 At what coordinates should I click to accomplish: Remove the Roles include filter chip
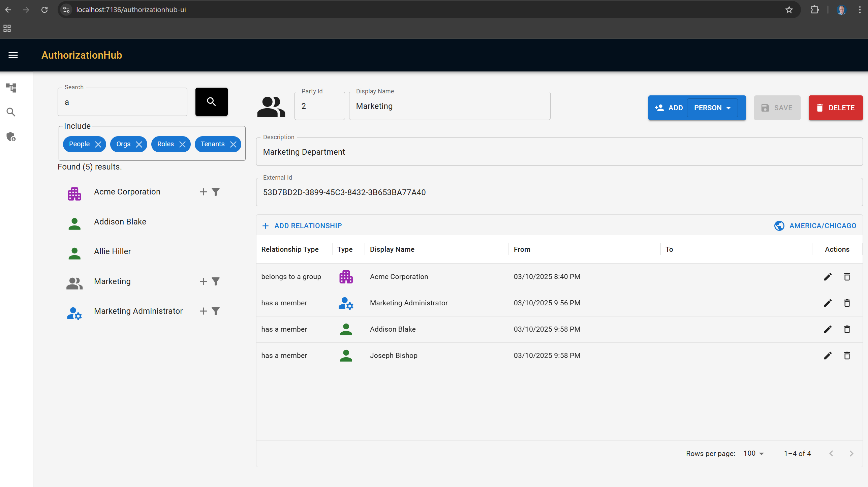click(x=182, y=144)
